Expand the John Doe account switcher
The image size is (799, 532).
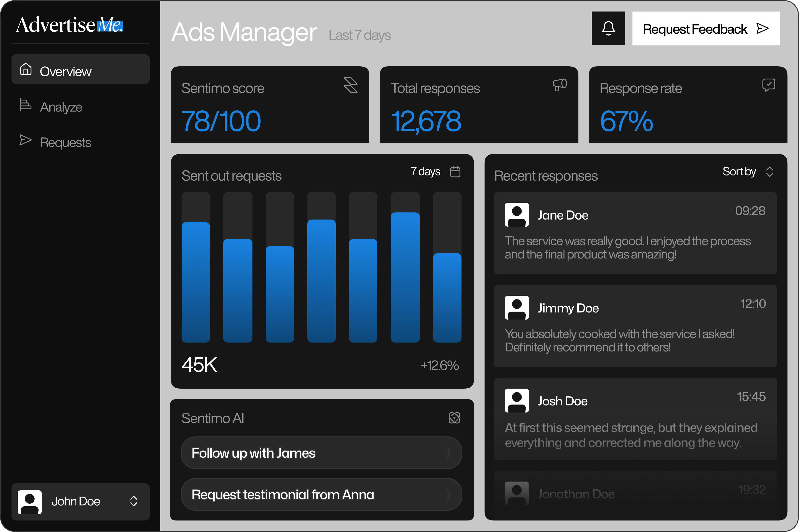133,501
